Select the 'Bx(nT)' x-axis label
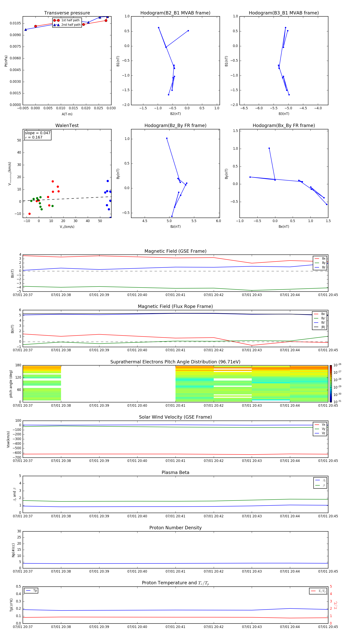This screenshot has height=644, width=351. coord(284,227)
